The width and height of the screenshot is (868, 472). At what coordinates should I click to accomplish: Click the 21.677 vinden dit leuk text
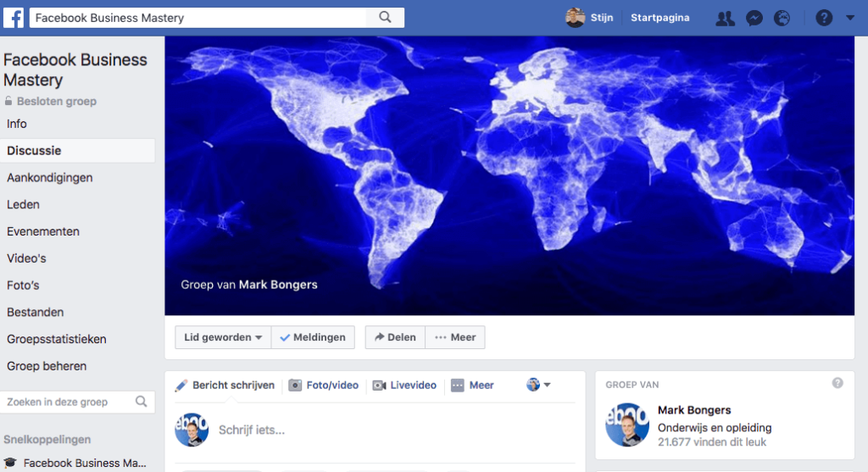pyautogui.click(x=712, y=442)
